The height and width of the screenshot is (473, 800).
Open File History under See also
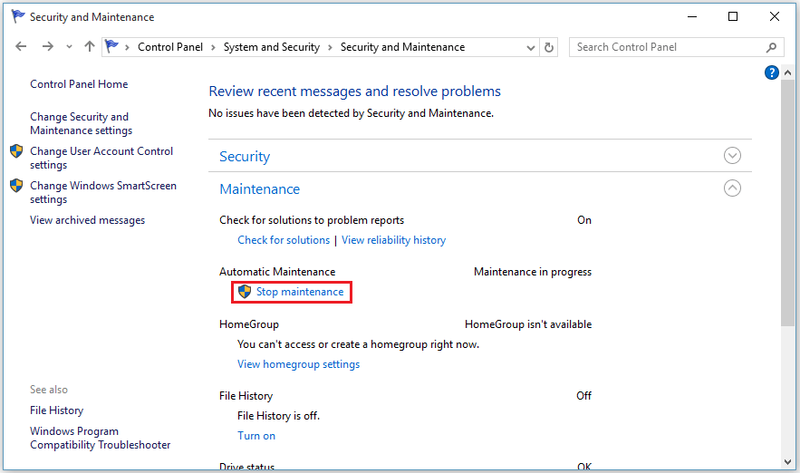(57, 410)
